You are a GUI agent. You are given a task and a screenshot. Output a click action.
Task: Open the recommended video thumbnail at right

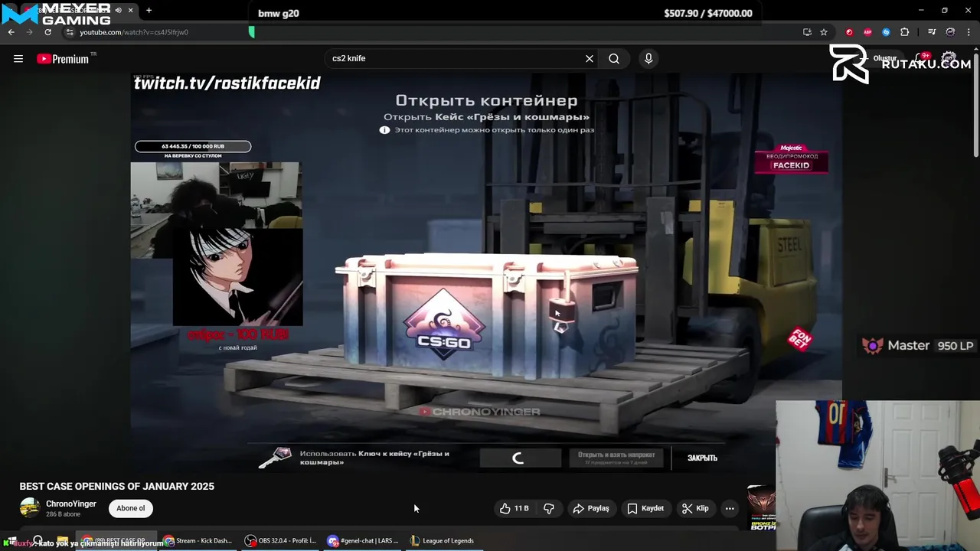[x=762, y=507]
